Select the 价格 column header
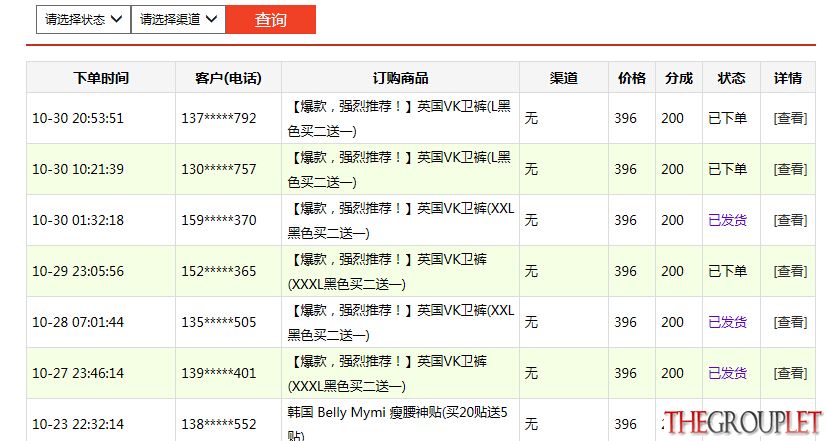Viewport: 829px width, 441px height. pyautogui.click(x=632, y=78)
